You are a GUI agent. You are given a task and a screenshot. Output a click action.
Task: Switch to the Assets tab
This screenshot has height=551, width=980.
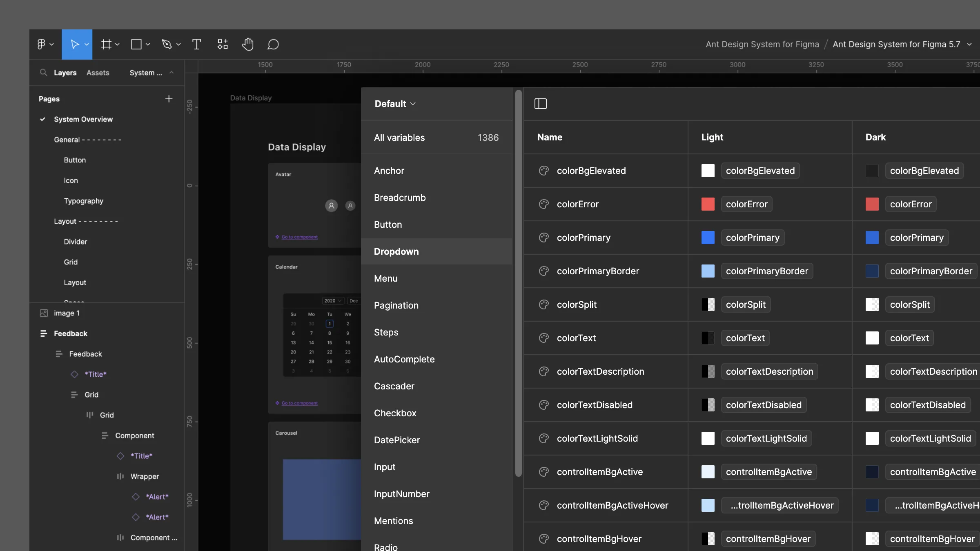98,72
